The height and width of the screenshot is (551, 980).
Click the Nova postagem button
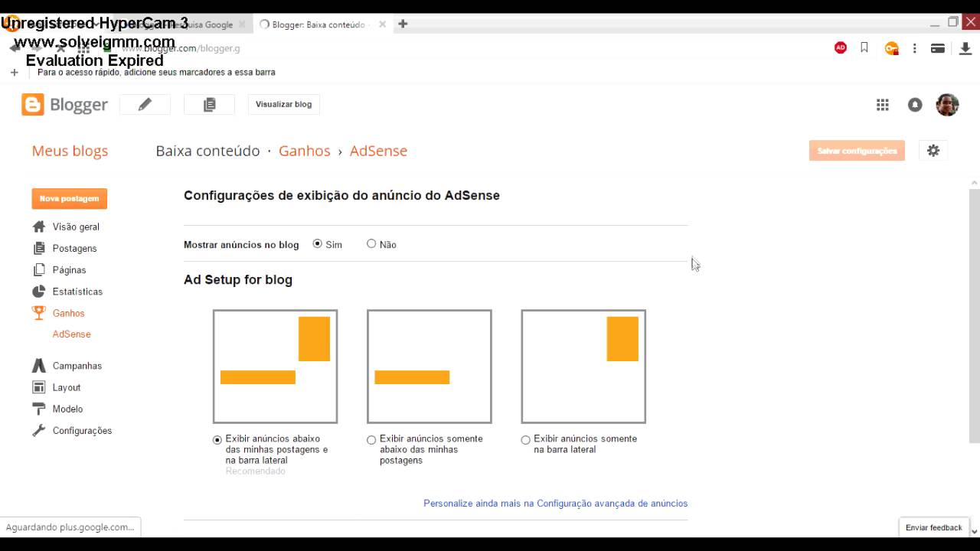point(70,199)
